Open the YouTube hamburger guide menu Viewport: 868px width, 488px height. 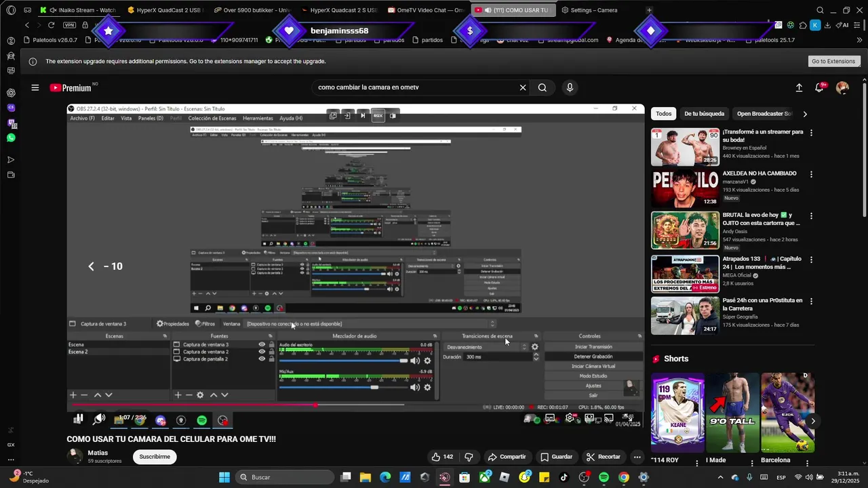(x=35, y=87)
